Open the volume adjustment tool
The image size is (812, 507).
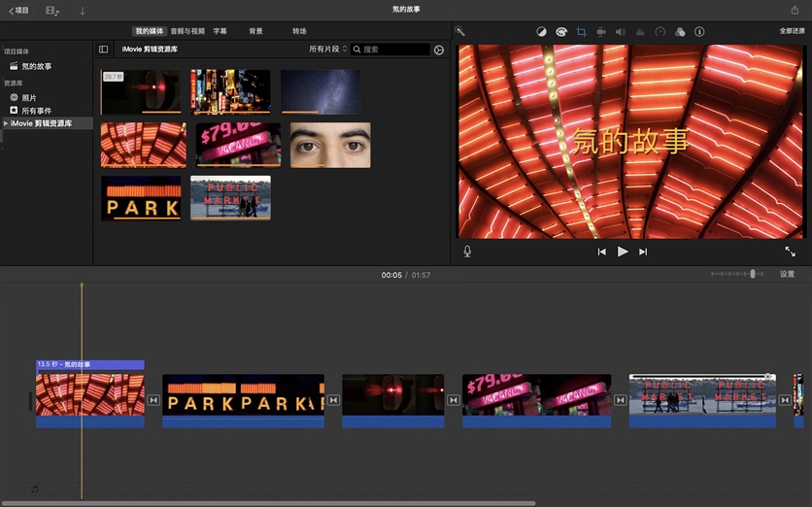pyautogui.click(x=621, y=32)
